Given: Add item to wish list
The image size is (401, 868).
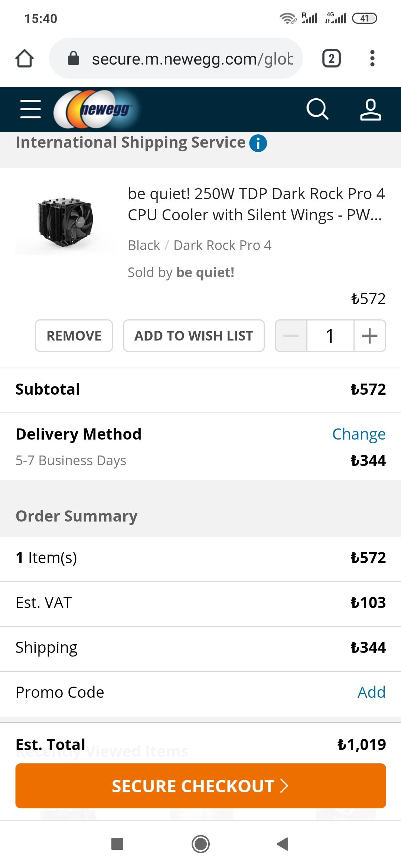Looking at the screenshot, I should pos(194,336).
